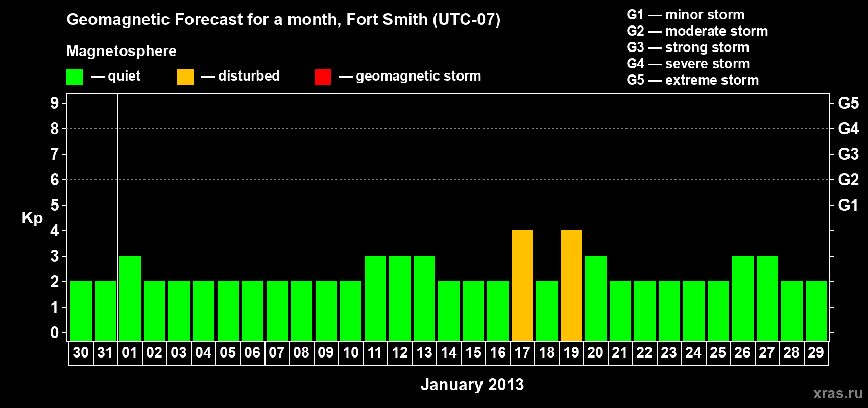This screenshot has width=868, height=408.
Task: Click the 'G4 — severe storm' legend text
Action: [688, 64]
